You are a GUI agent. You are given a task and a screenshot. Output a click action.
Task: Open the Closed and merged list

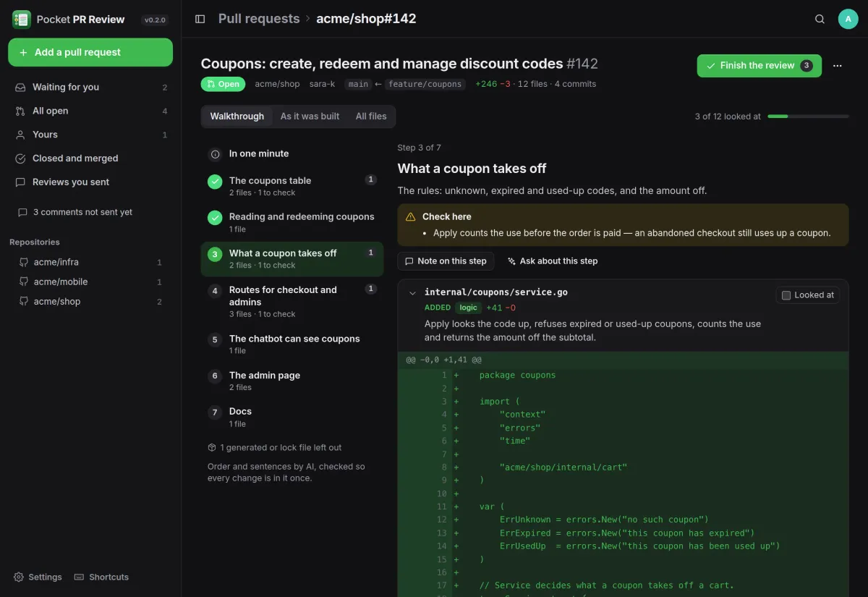click(90, 158)
